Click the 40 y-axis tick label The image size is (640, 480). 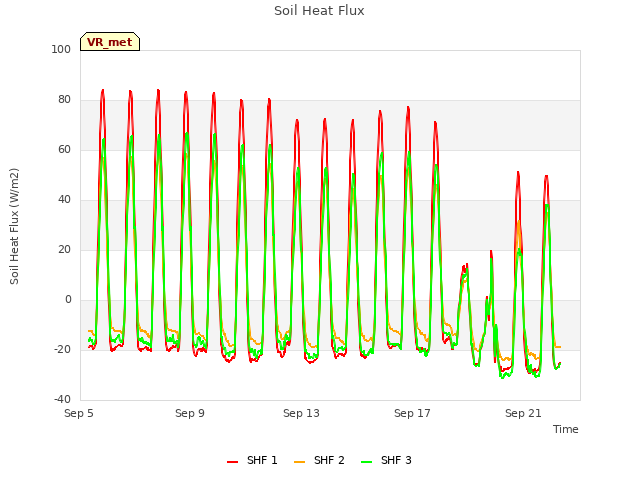coord(64,200)
